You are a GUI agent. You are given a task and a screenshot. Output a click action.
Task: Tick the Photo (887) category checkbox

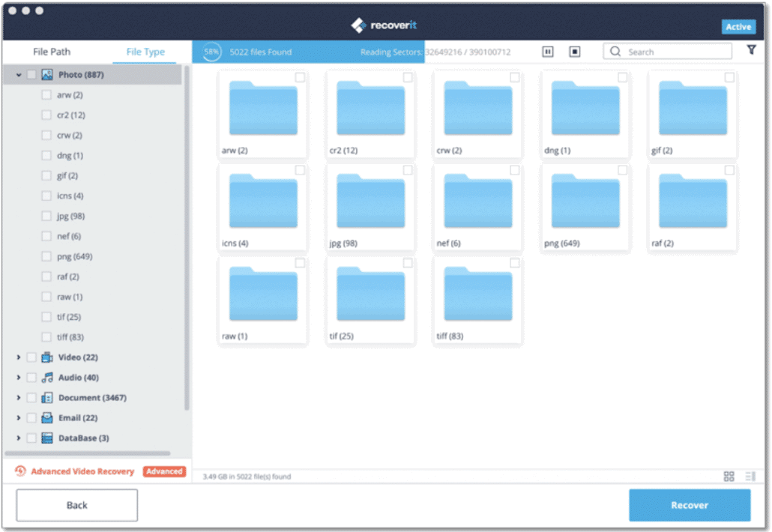(x=31, y=75)
